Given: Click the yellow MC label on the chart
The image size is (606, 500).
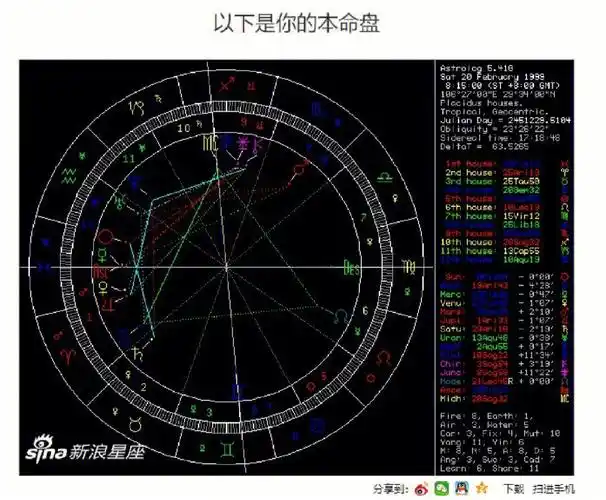Looking at the screenshot, I should (x=210, y=143).
